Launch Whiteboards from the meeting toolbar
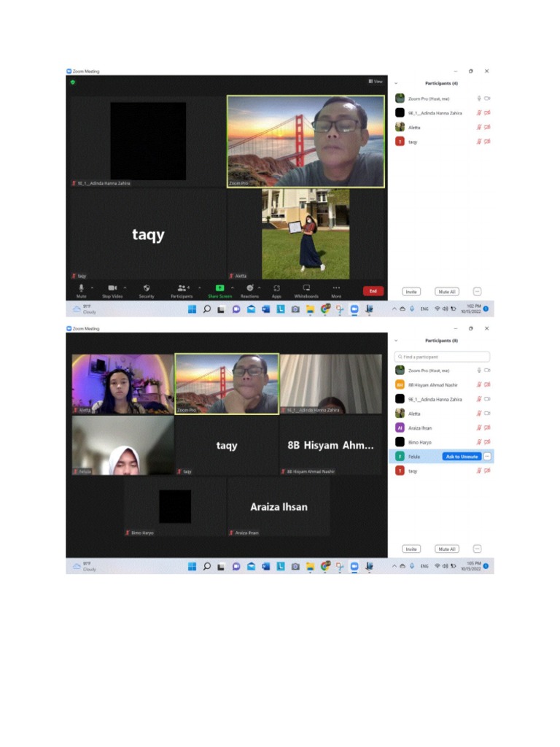Image resolution: width=560 pixels, height=747 pixels. click(306, 291)
